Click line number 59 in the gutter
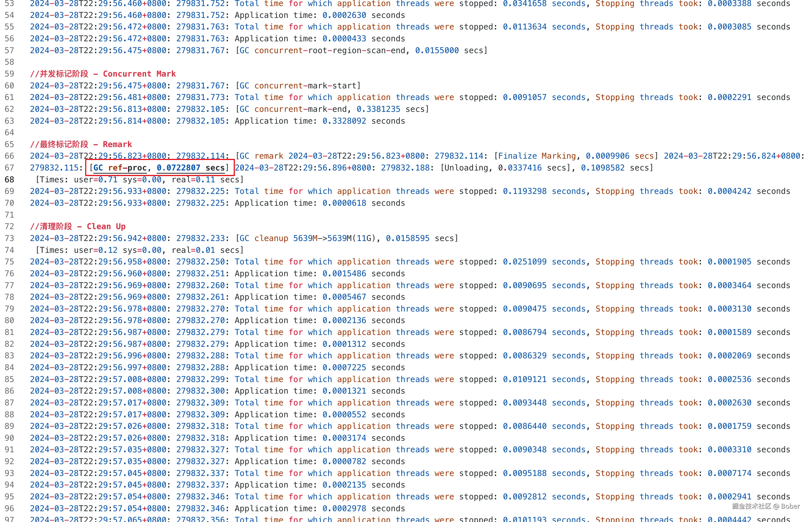Image resolution: width=812 pixels, height=522 pixels. click(9, 74)
